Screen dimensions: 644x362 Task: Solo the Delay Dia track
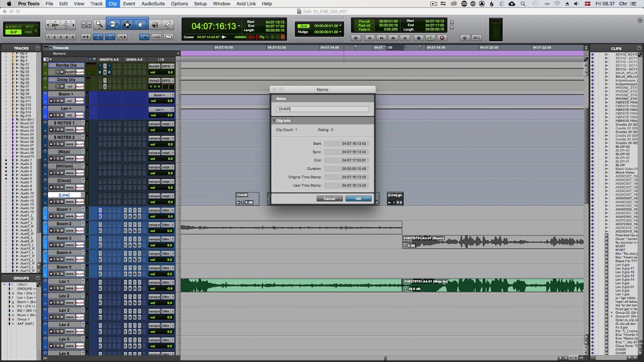tap(57, 86)
